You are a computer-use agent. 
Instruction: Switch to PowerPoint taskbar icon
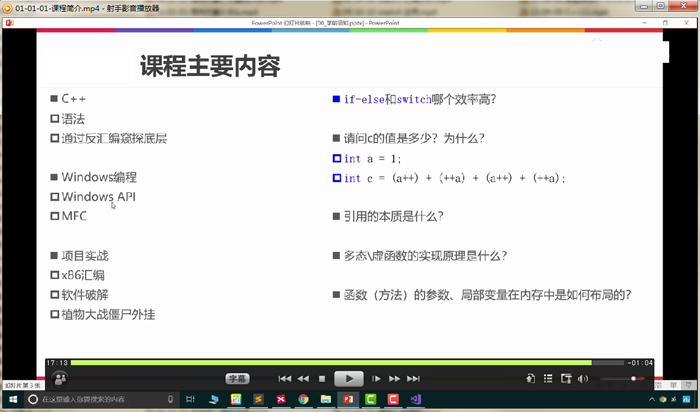click(x=348, y=399)
